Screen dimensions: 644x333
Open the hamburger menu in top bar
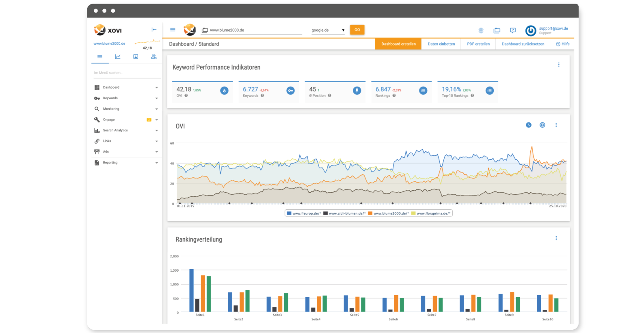[173, 30]
